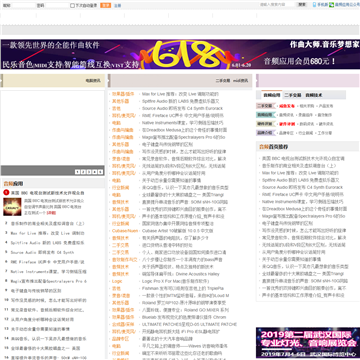Click into the site search box
Viewport: 360px width, 360px height.
277,5
